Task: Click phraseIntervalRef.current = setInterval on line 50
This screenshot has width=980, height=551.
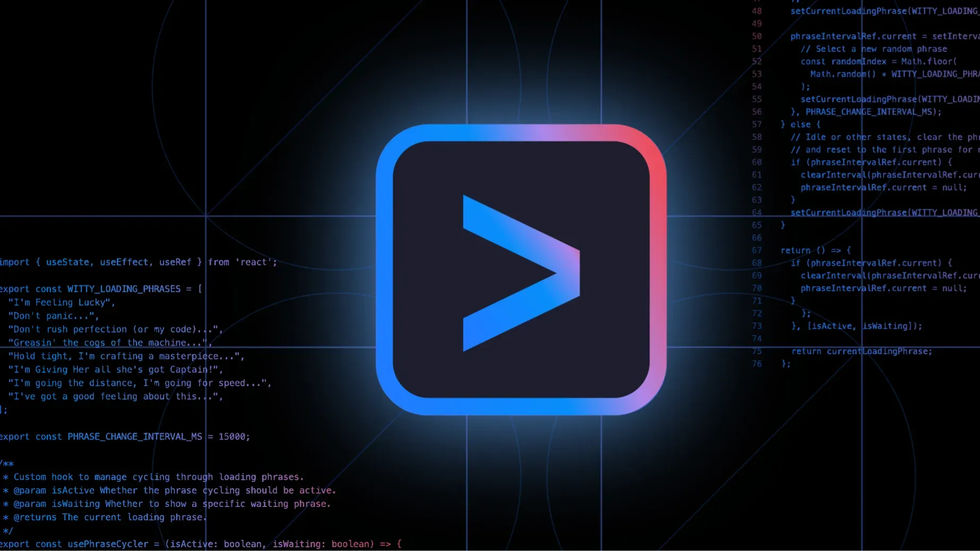Action: (885, 36)
